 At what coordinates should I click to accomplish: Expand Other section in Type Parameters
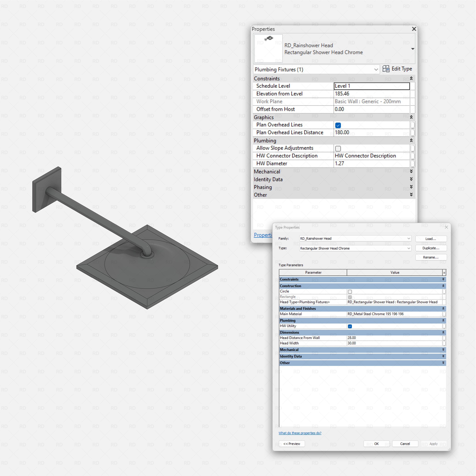point(443,363)
